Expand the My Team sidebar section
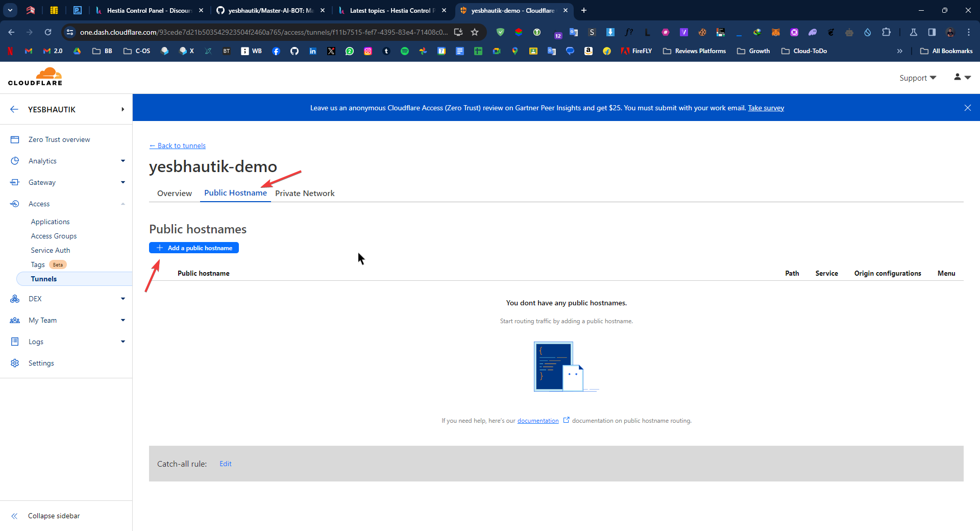Viewport: 980px width, 531px height. [x=123, y=320]
